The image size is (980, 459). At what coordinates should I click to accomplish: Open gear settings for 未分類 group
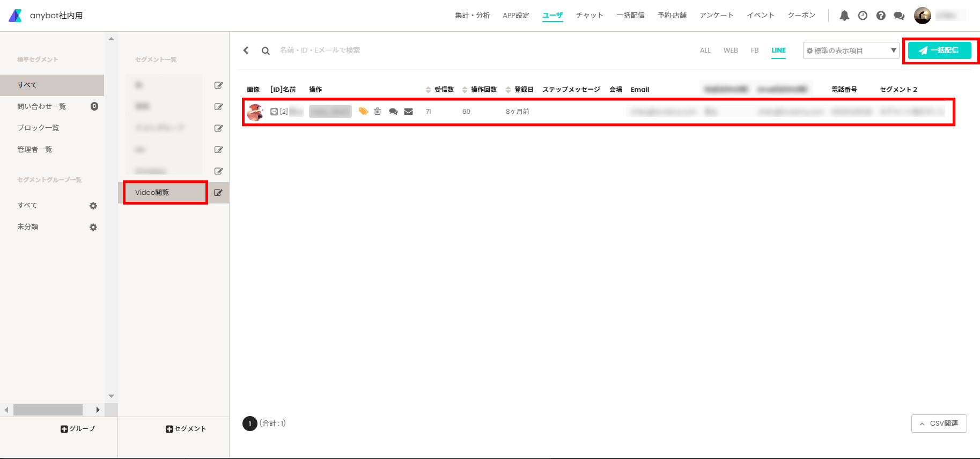click(x=93, y=227)
